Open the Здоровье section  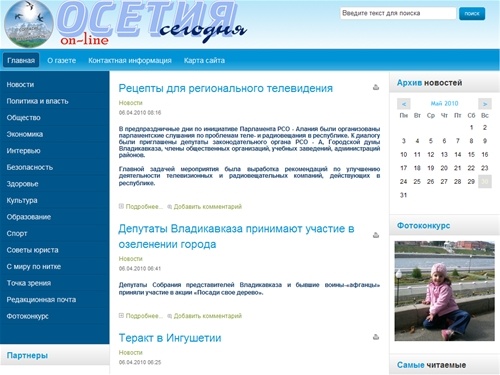(x=22, y=184)
